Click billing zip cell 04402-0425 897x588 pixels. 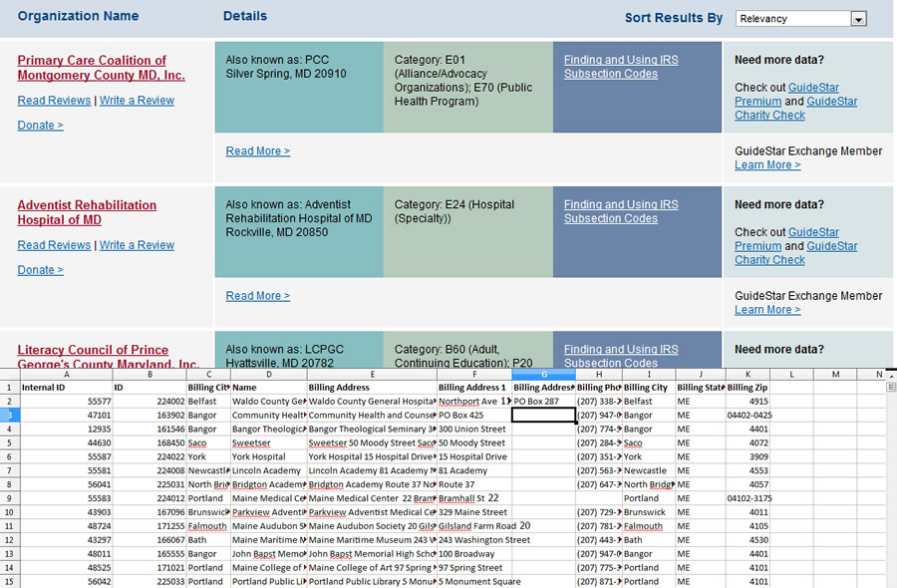(x=749, y=416)
